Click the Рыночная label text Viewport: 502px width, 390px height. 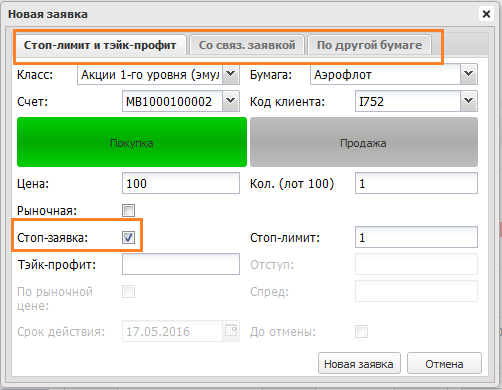coord(47,211)
